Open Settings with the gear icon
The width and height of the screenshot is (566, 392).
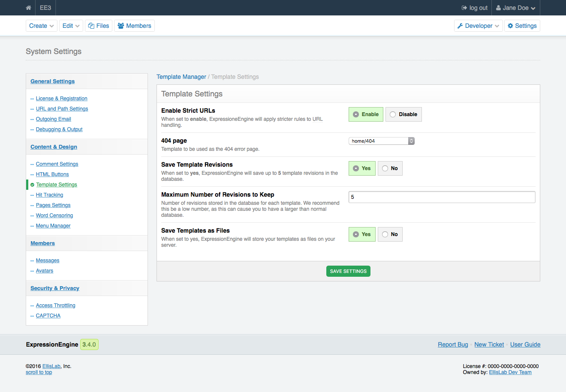(x=510, y=26)
